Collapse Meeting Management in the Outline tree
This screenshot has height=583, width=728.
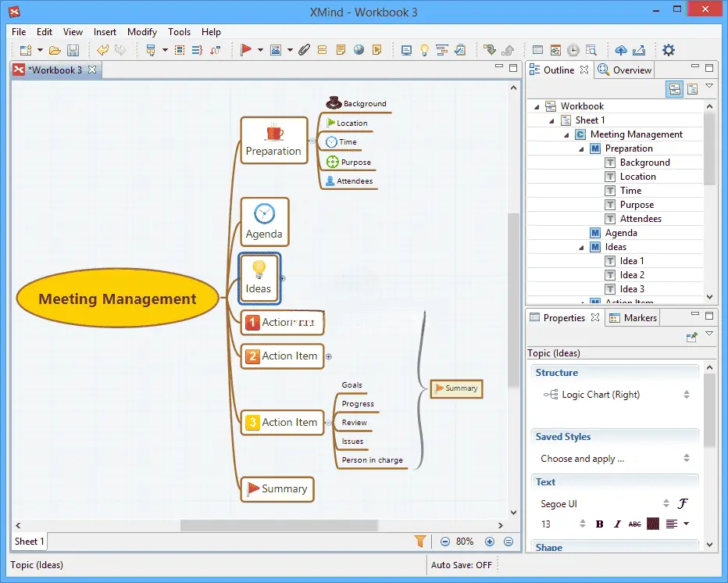(566, 134)
